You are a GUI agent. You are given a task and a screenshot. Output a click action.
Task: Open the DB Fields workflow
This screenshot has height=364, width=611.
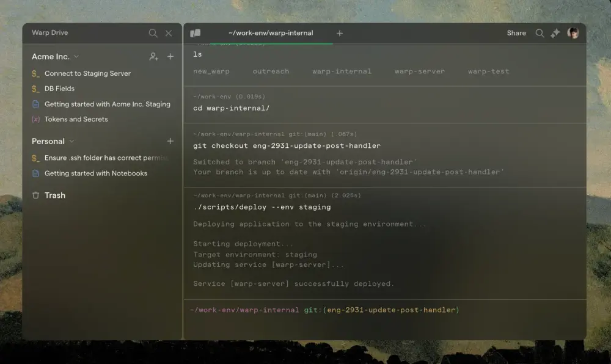click(x=59, y=89)
